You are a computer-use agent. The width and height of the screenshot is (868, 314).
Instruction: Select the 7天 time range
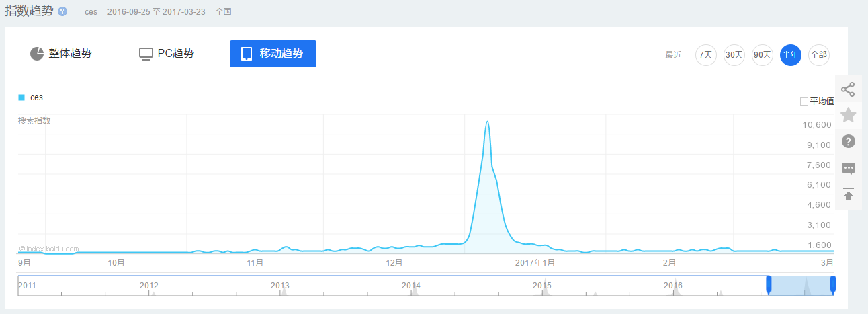(705, 55)
